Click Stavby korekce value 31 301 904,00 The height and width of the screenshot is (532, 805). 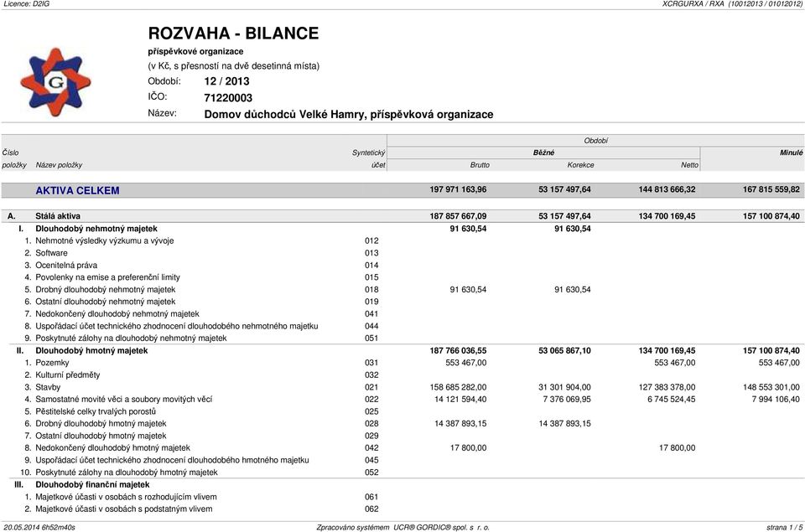click(564, 387)
